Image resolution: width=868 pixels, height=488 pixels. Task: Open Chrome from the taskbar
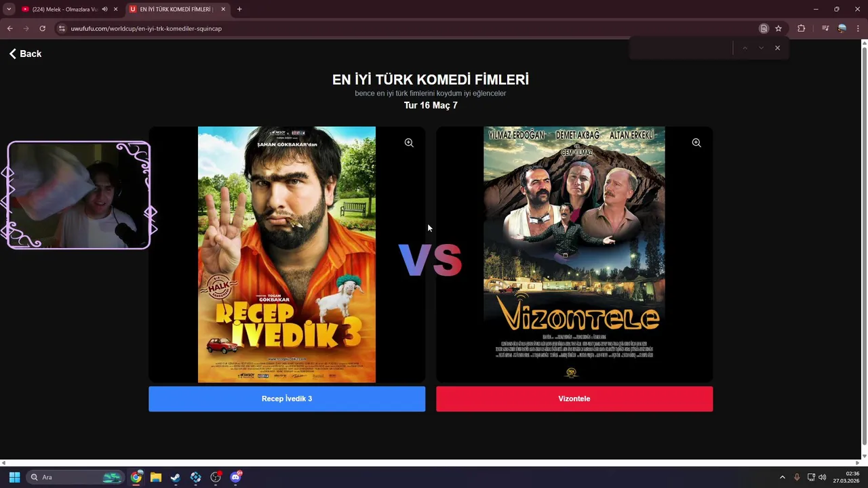click(x=136, y=477)
